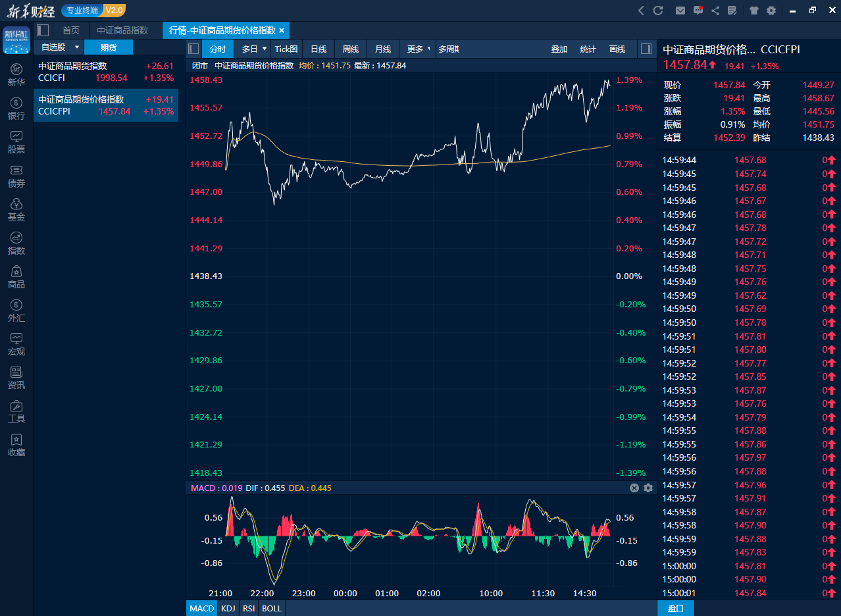Switch to the 期货 (Futures) tab
The width and height of the screenshot is (841, 616).
(x=109, y=47)
